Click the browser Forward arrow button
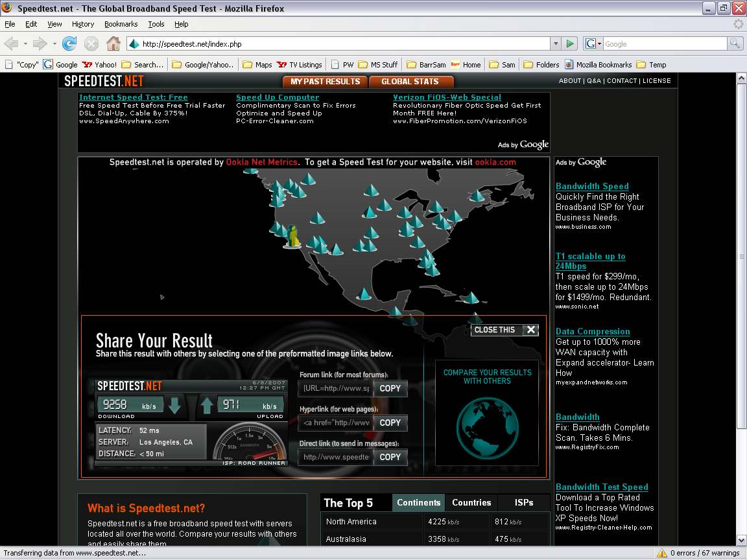 pos(40,44)
